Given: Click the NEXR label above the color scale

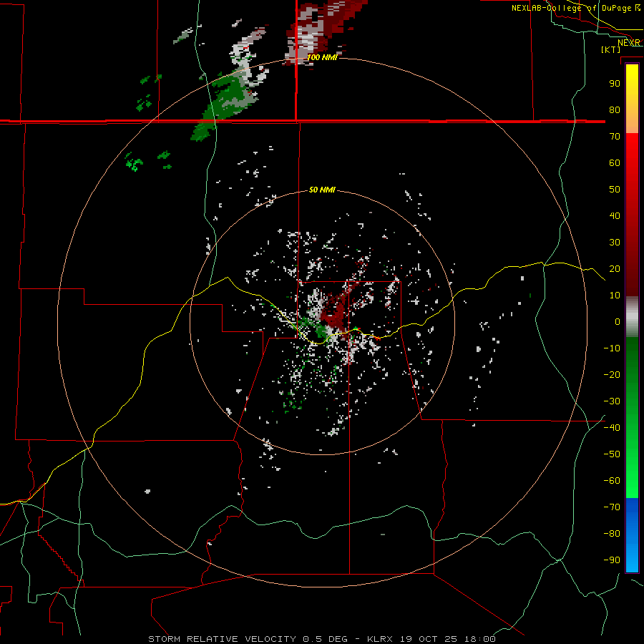Looking at the screenshot, I should [629, 43].
